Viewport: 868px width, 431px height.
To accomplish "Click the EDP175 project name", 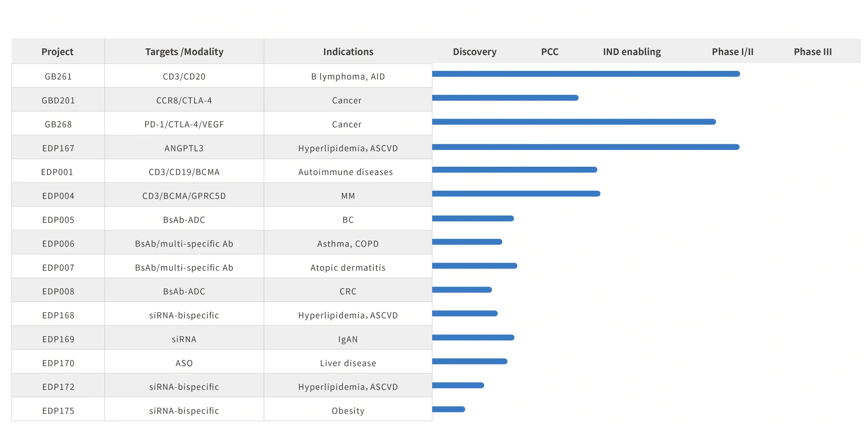I will click(x=58, y=411).
